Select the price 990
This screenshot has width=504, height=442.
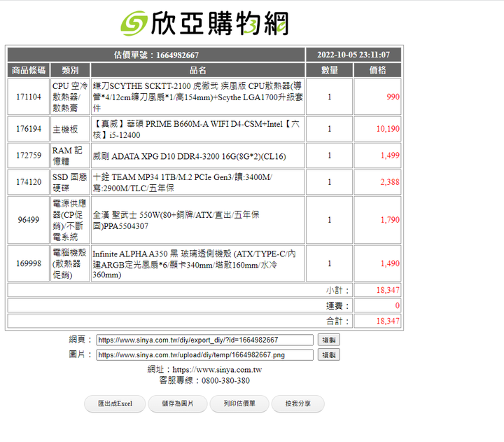(x=393, y=97)
